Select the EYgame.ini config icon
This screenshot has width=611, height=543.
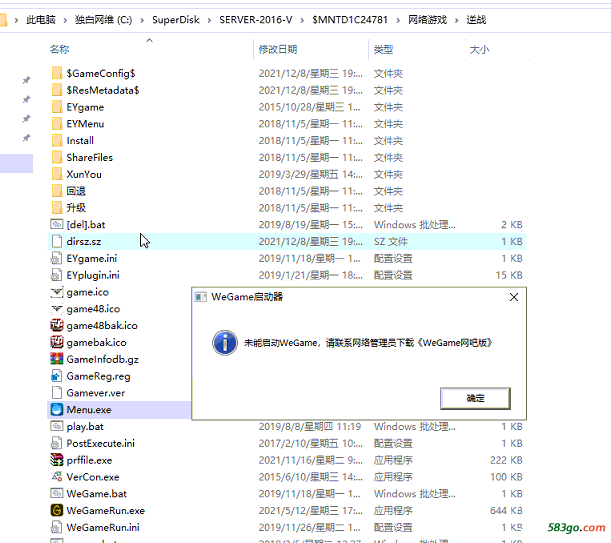57,258
